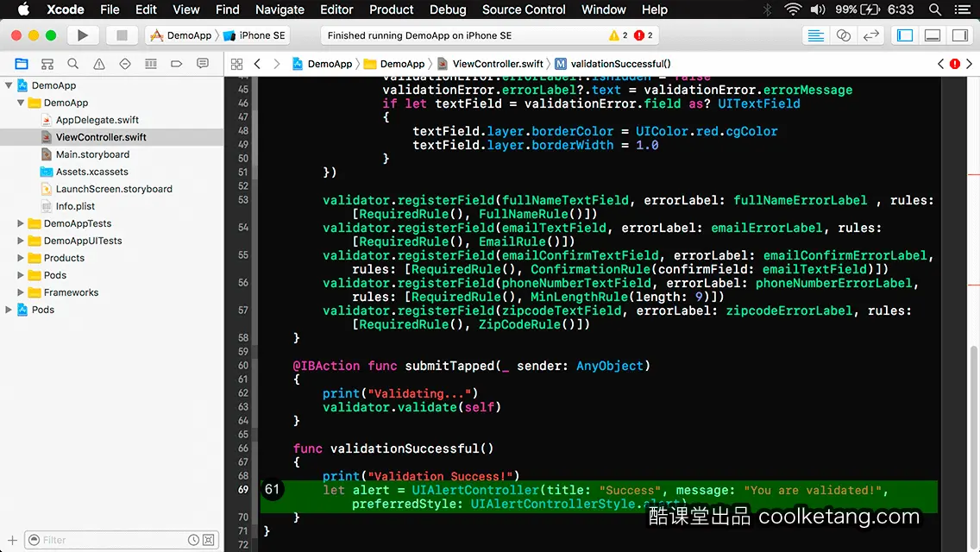Expand the Products folder
This screenshot has width=980, height=552.
[21, 258]
